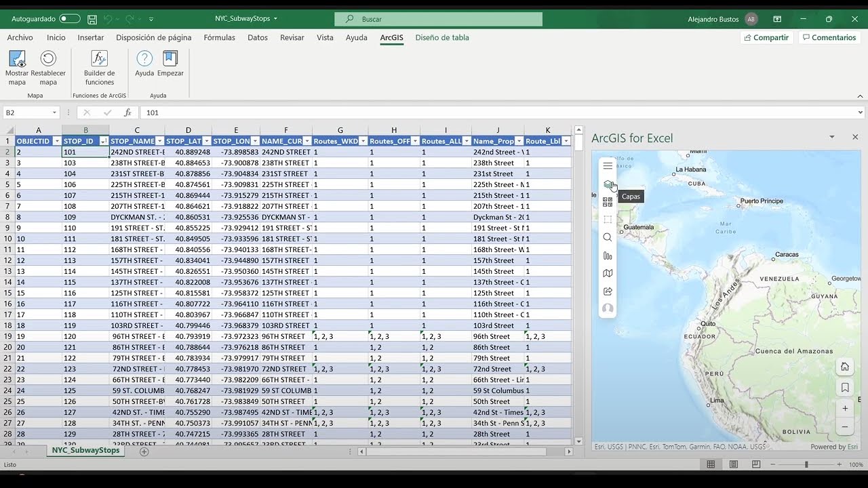Switch to Normal view in status bar
The image size is (868, 488).
pyautogui.click(x=711, y=464)
